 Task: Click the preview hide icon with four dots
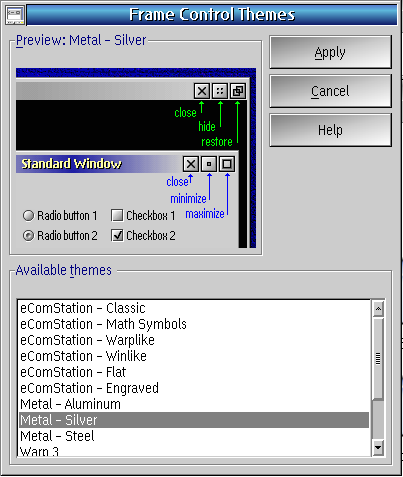(220, 91)
